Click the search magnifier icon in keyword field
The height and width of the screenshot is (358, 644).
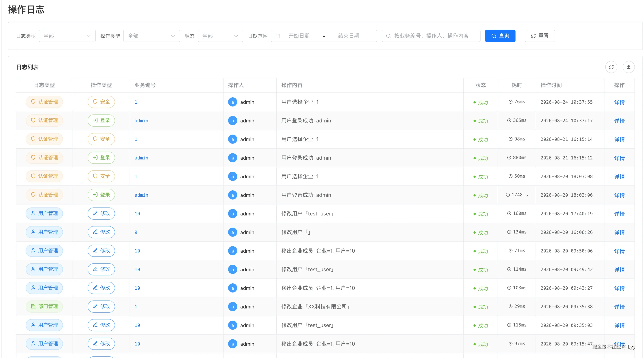coord(388,36)
